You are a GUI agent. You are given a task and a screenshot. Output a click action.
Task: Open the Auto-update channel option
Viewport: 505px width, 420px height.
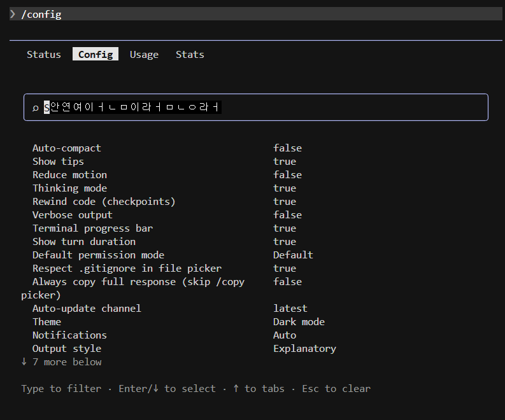(x=87, y=309)
